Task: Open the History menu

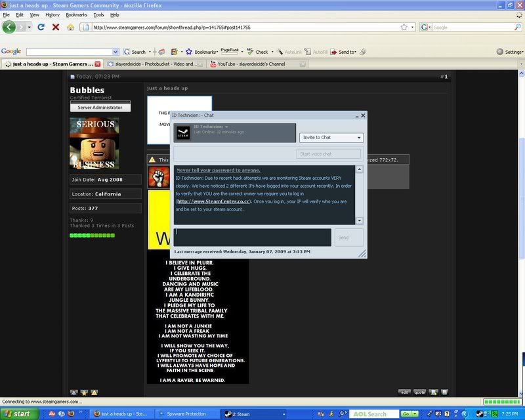Action: click(52, 14)
